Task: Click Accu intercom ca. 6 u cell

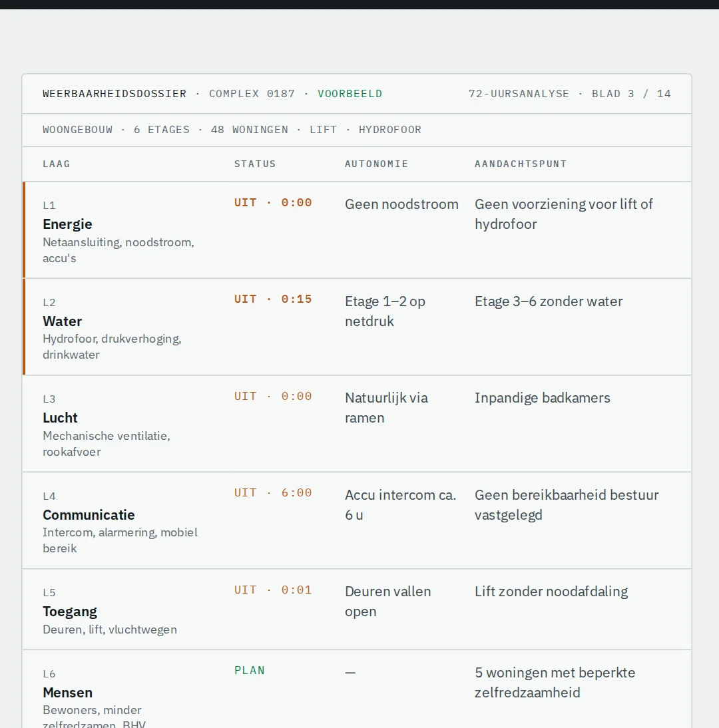Action: coord(400,504)
